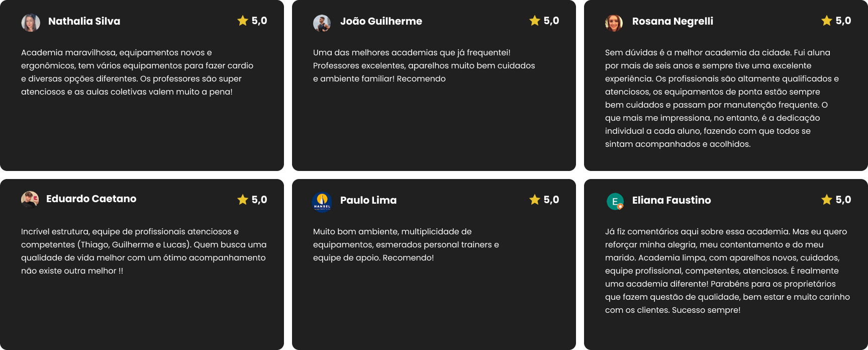The width and height of the screenshot is (868, 350).
Task: Click Nathalia Silva's profile avatar
Action: (x=31, y=23)
